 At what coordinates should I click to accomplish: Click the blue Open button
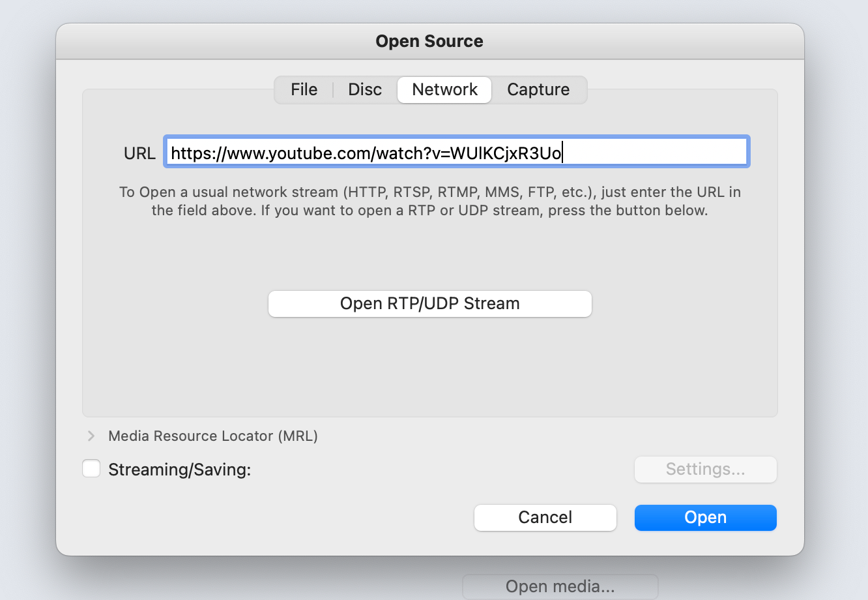[x=706, y=517]
